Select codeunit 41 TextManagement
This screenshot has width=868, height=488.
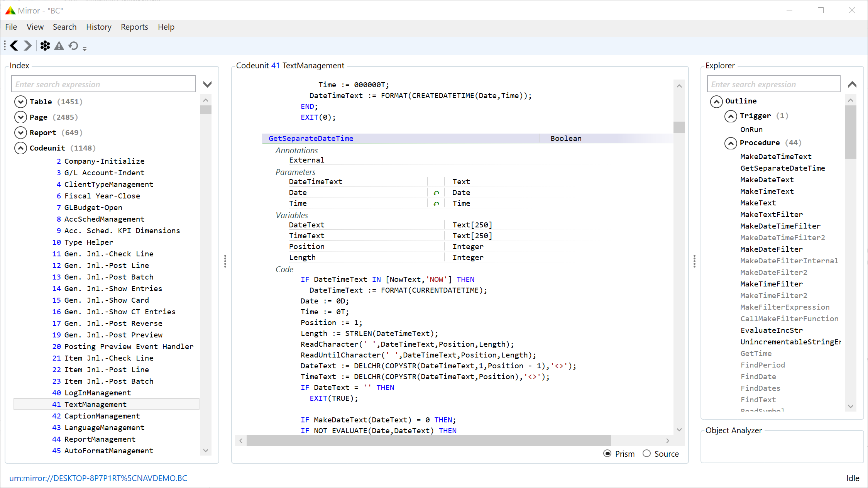coord(107,404)
